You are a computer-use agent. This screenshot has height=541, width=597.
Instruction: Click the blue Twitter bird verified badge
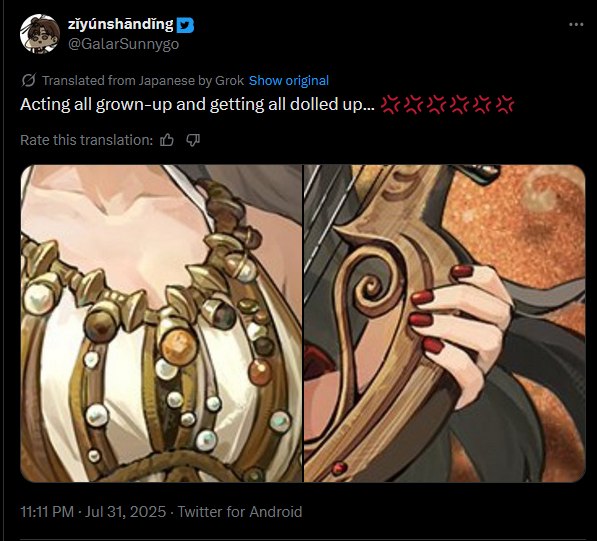[185, 25]
